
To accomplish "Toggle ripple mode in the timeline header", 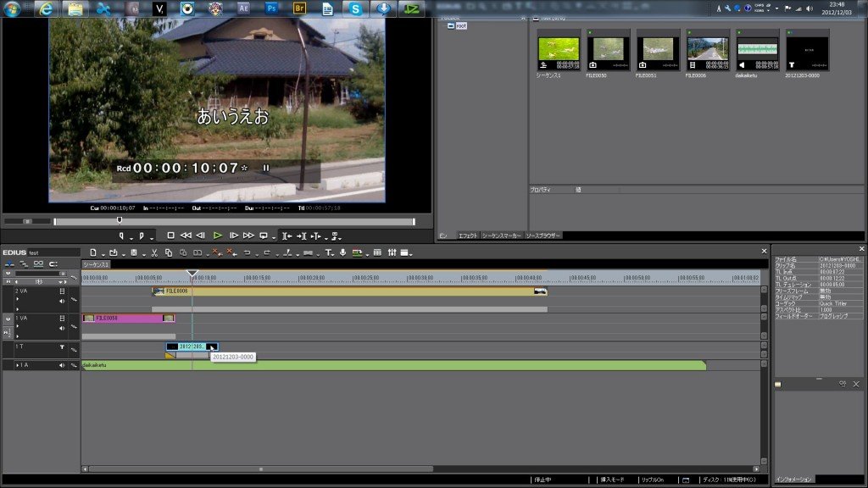I will (x=24, y=264).
